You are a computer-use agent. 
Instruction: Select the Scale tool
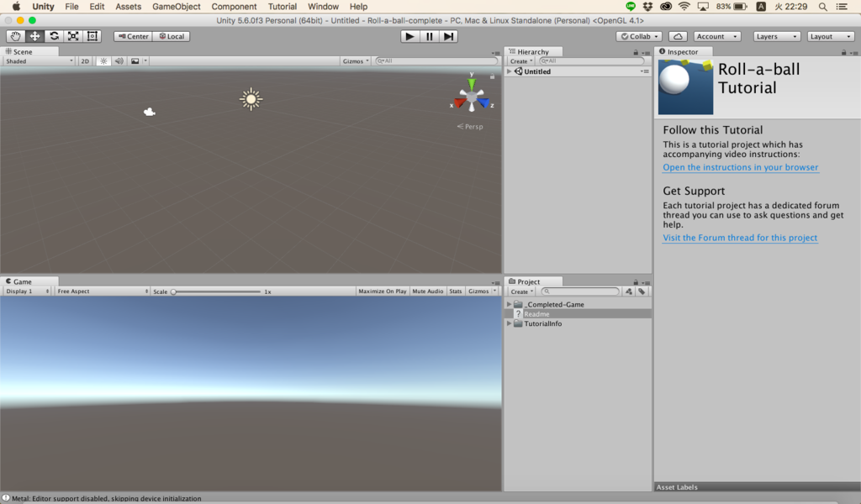point(73,36)
